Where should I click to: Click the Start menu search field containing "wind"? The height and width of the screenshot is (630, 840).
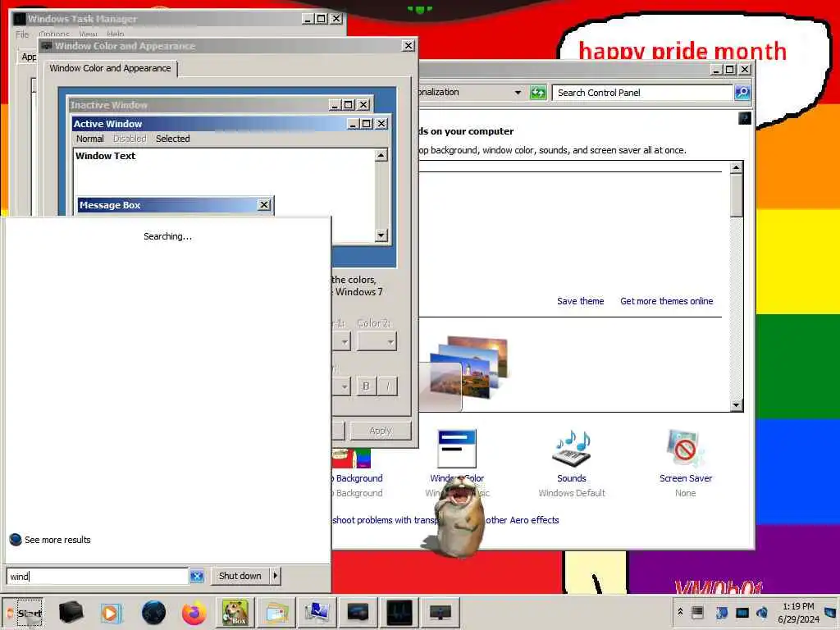pos(98,576)
